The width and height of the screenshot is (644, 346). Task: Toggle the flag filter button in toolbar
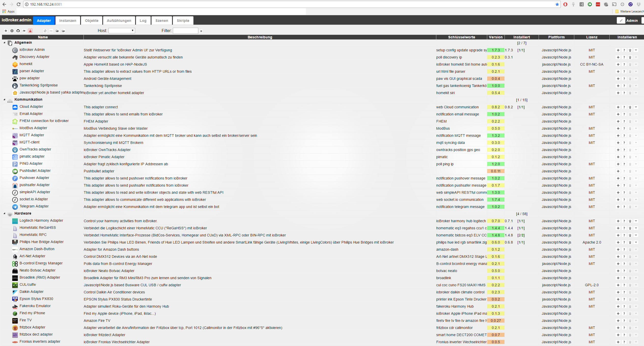coord(24,31)
